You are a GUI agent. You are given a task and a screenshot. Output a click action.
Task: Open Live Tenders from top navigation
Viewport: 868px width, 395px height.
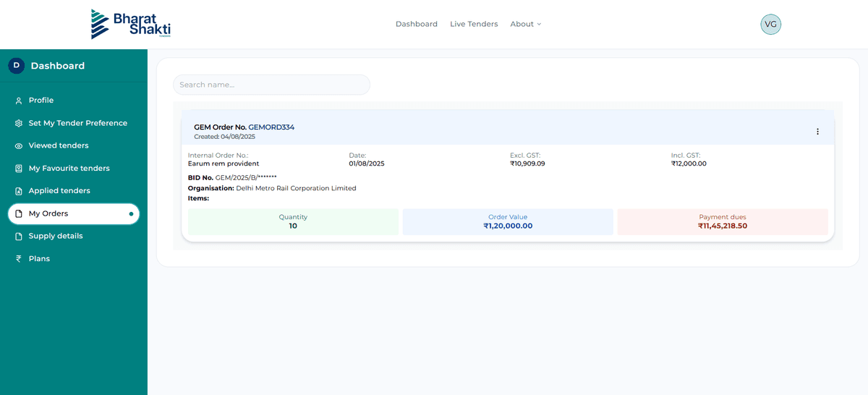[x=474, y=24]
